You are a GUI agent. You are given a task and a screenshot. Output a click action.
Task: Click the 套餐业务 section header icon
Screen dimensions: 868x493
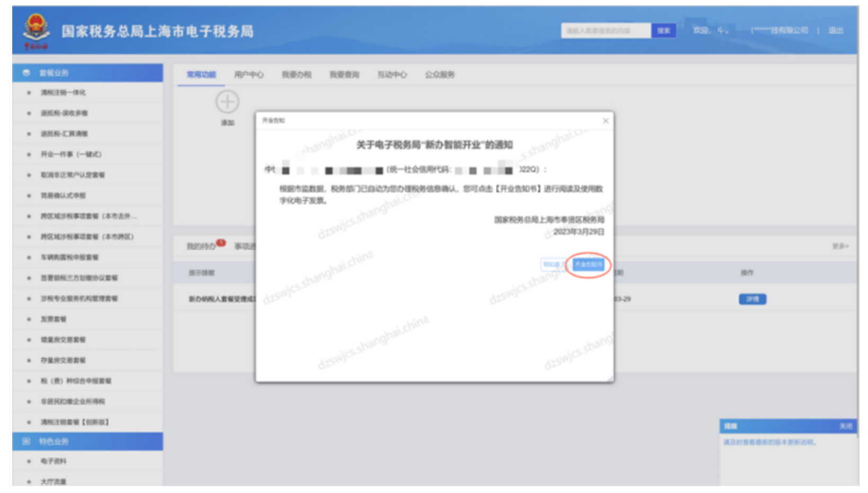tap(26, 73)
